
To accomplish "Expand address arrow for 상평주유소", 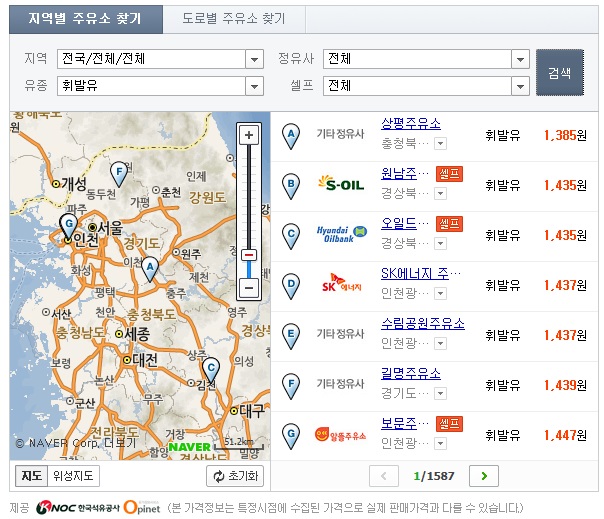I will point(440,144).
